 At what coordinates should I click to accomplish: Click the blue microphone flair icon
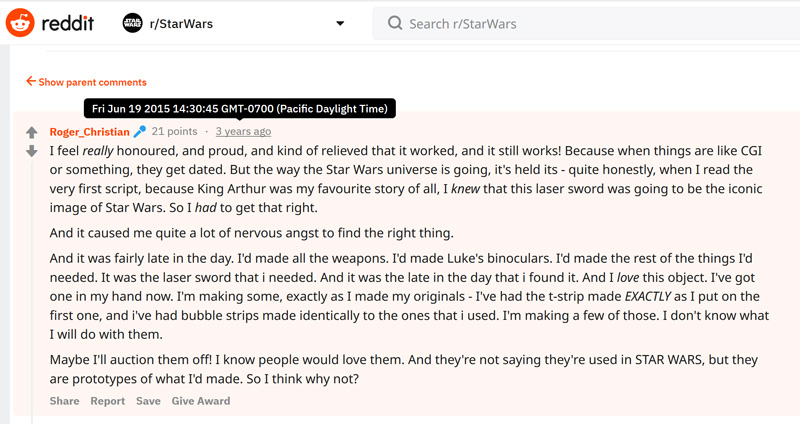[x=140, y=132]
